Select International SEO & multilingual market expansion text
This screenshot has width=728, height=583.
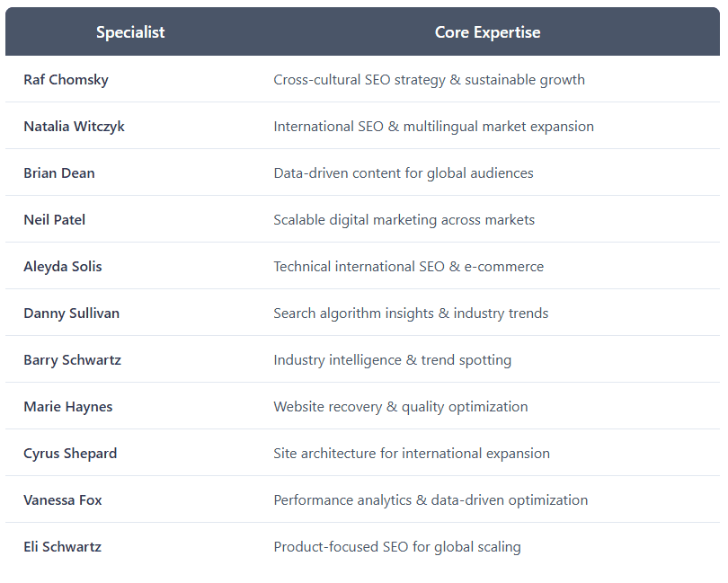coord(433,127)
